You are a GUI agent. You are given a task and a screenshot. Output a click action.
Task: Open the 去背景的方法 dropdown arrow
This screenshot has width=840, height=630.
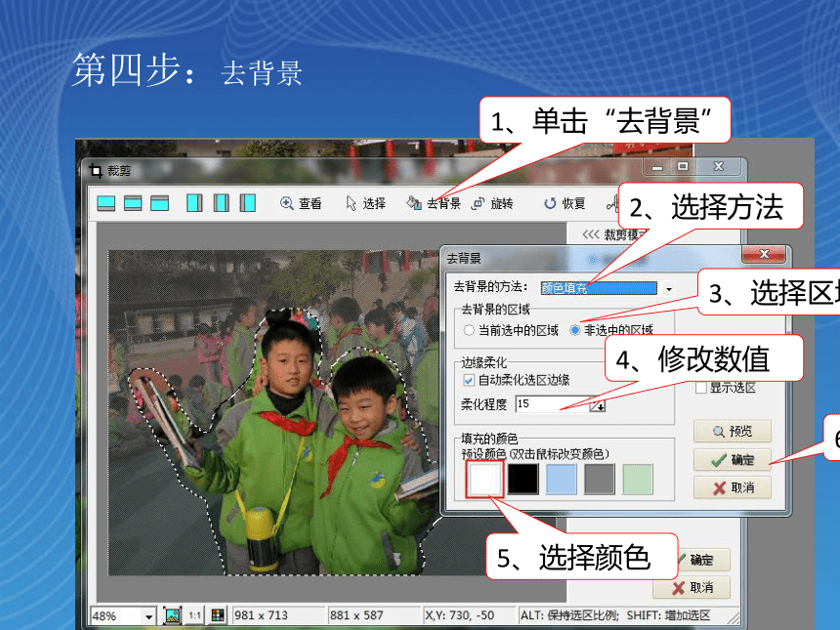click(x=668, y=289)
